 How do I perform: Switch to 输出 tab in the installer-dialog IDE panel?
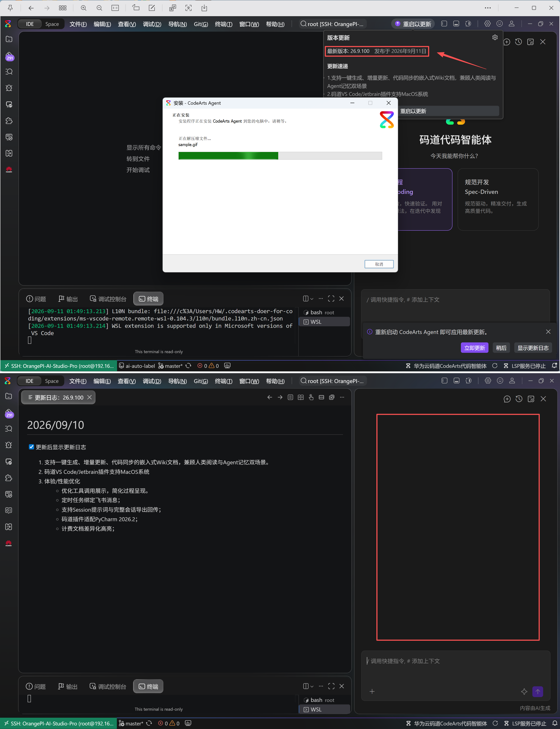tap(68, 299)
